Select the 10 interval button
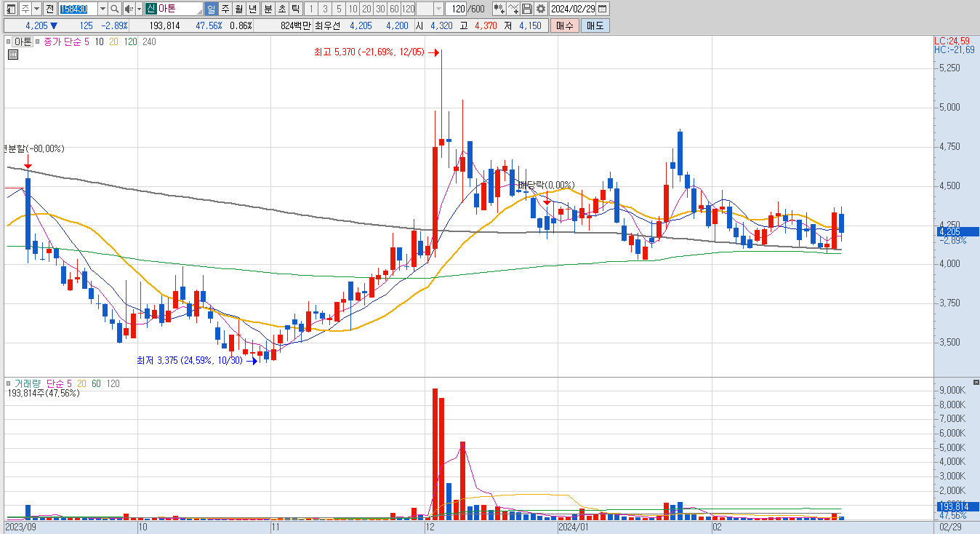 (353, 9)
